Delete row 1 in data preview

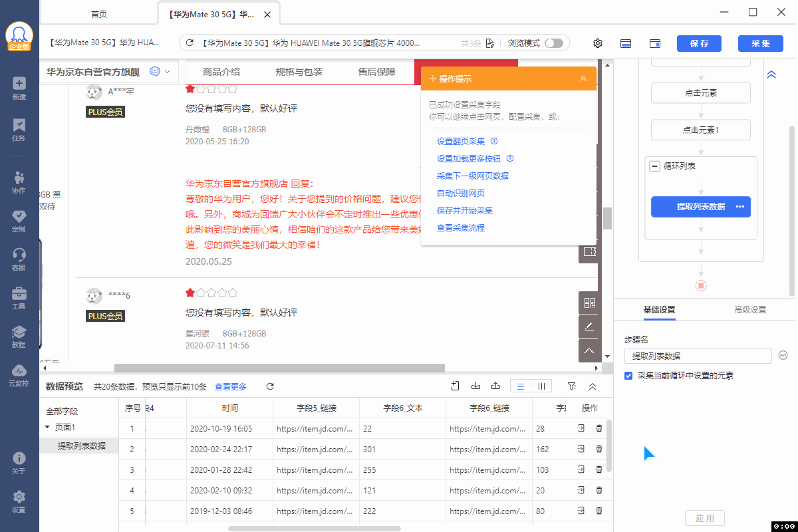tap(599, 429)
